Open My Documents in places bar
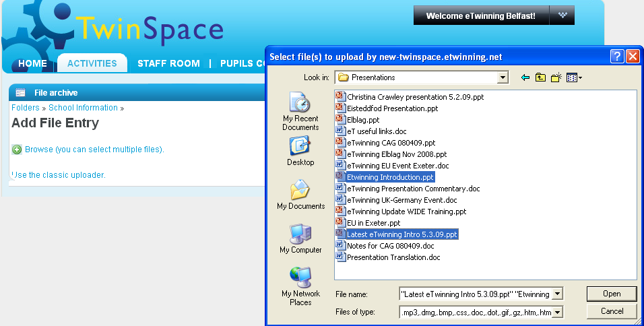Viewport: 644px width, 326px height. coord(300,195)
